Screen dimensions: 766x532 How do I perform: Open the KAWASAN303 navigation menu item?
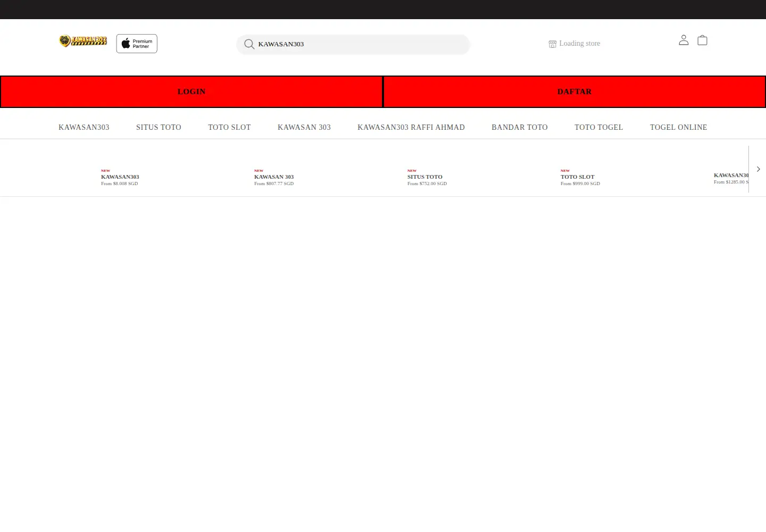click(x=84, y=127)
